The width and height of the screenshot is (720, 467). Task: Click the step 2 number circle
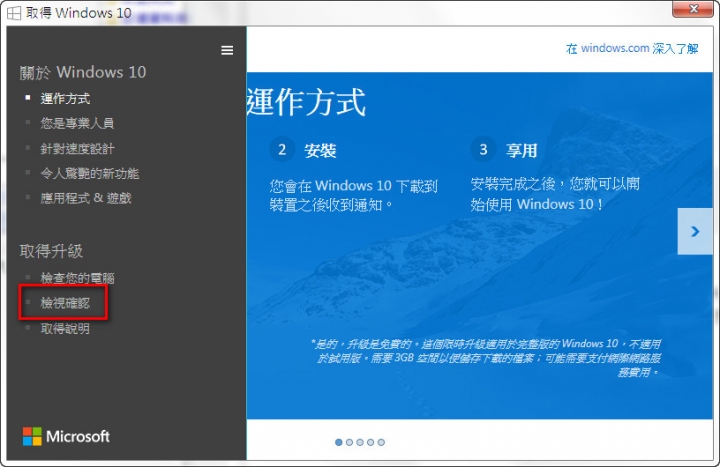coord(282,149)
